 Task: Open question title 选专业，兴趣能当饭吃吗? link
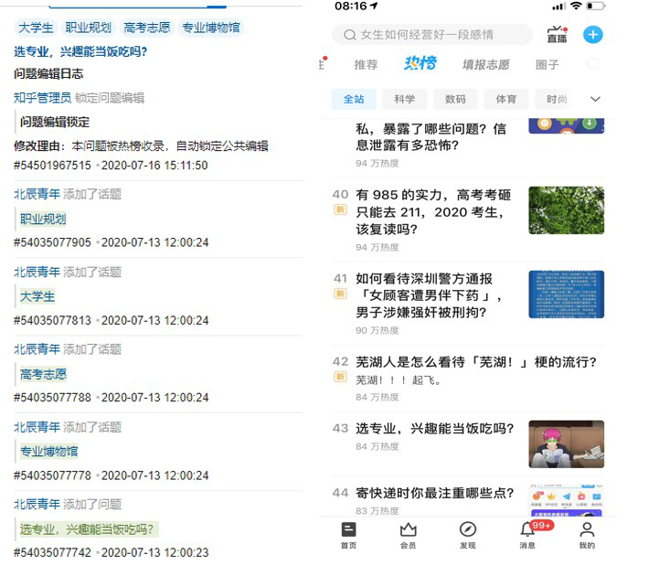(x=80, y=51)
